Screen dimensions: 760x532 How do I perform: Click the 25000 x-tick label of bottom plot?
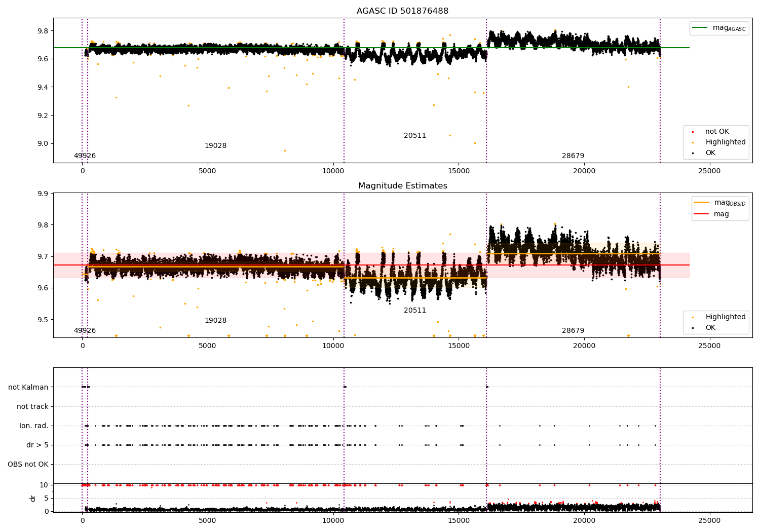(x=709, y=520)
